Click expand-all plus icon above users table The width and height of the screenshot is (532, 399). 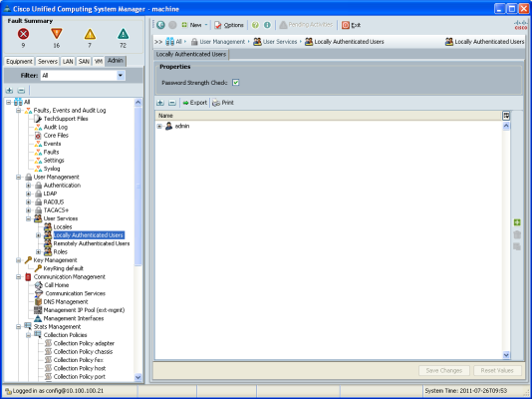pyautogui.click(x=160, y=103)
